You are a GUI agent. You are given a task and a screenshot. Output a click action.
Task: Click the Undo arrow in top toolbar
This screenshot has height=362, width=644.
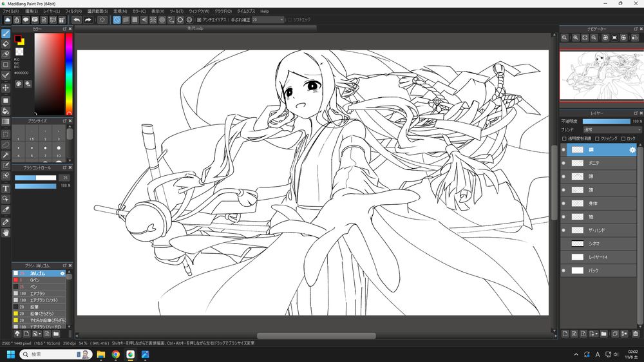pos(77,20)
